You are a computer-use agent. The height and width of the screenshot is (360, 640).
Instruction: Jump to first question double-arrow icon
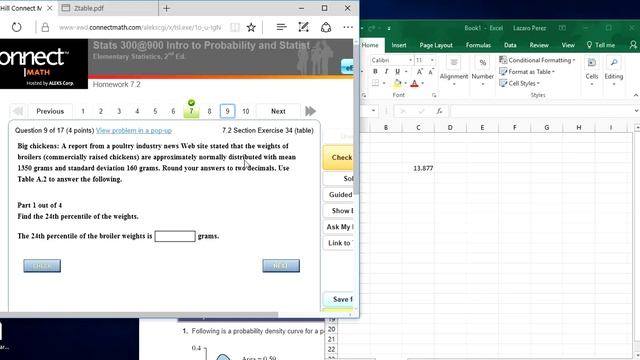pos(18,111)
